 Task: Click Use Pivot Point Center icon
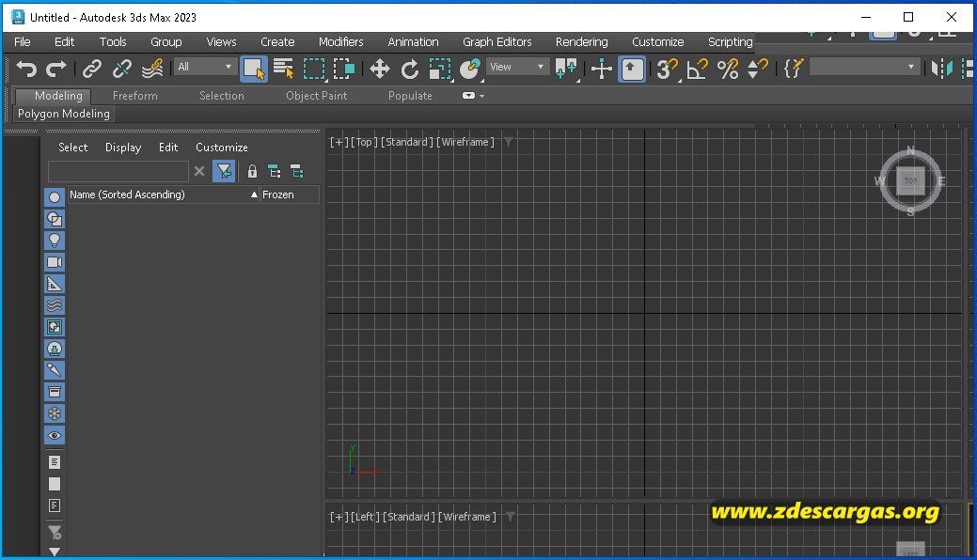(566, 69)
